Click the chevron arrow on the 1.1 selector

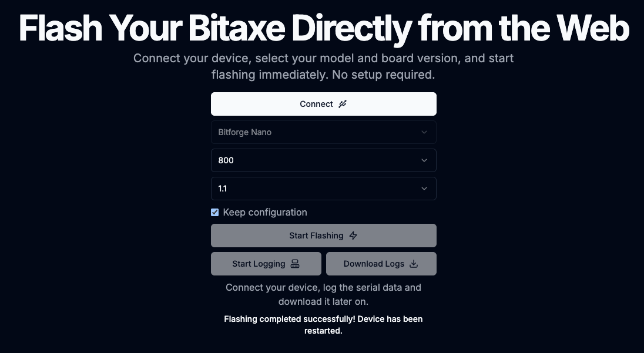(x=424, y=189)
